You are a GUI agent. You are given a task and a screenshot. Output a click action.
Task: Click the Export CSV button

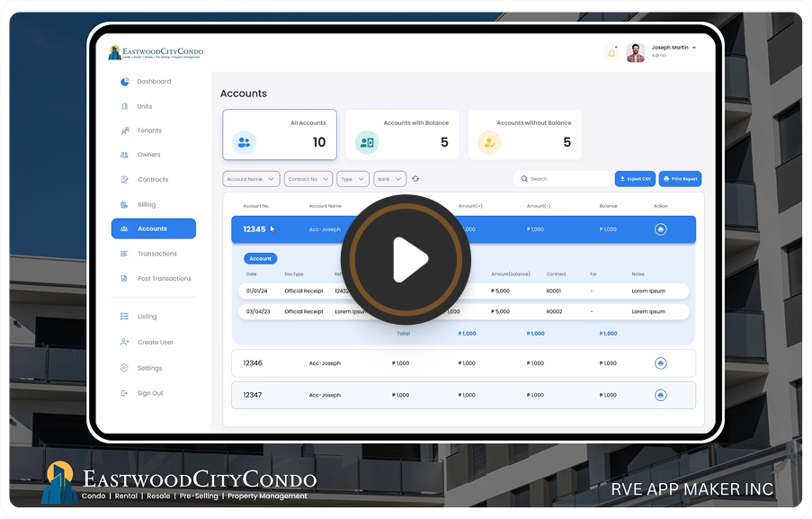coord(635,179)
